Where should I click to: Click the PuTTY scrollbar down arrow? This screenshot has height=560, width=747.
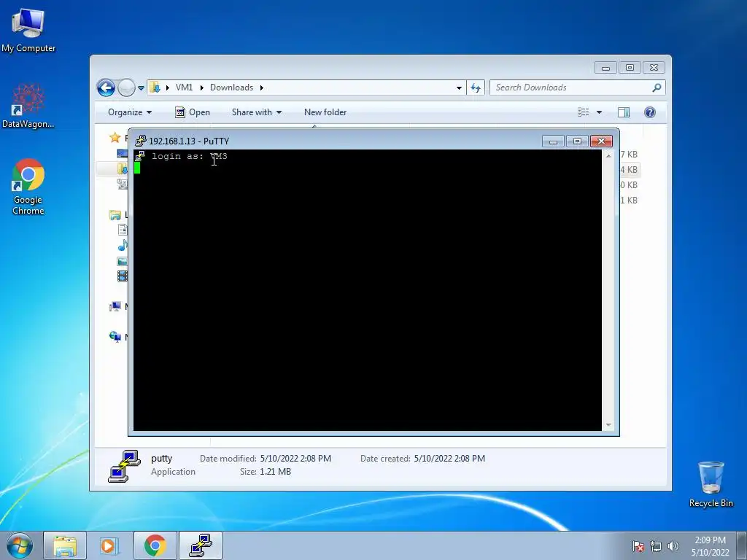click(x=608, y=425)
